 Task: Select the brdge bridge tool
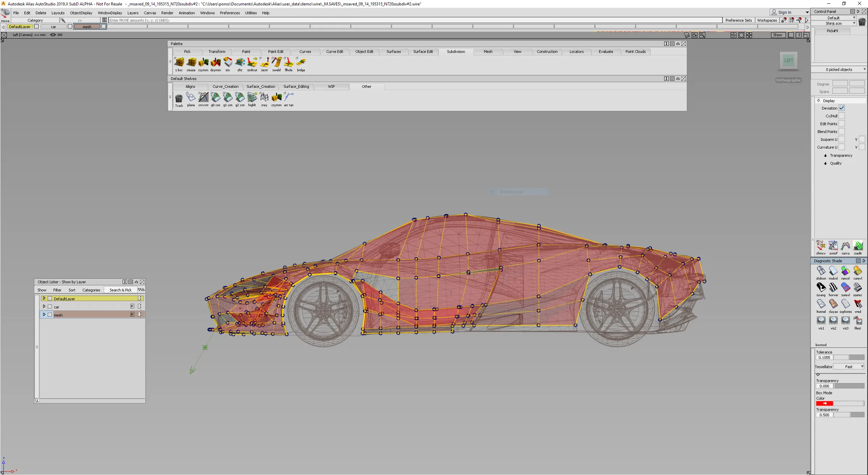coord(301,64)
